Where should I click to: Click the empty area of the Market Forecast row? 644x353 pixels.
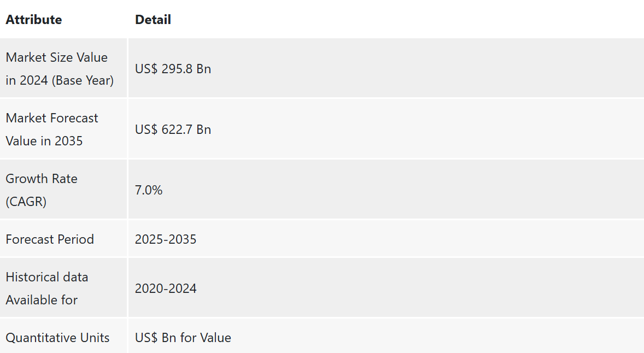point(427,130)
